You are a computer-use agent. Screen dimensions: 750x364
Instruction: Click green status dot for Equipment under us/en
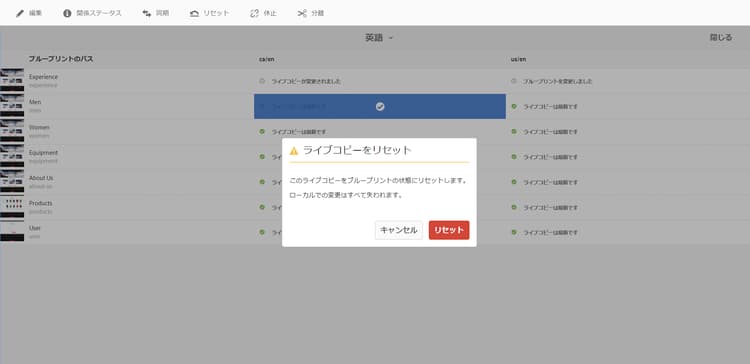coord(514,156)
